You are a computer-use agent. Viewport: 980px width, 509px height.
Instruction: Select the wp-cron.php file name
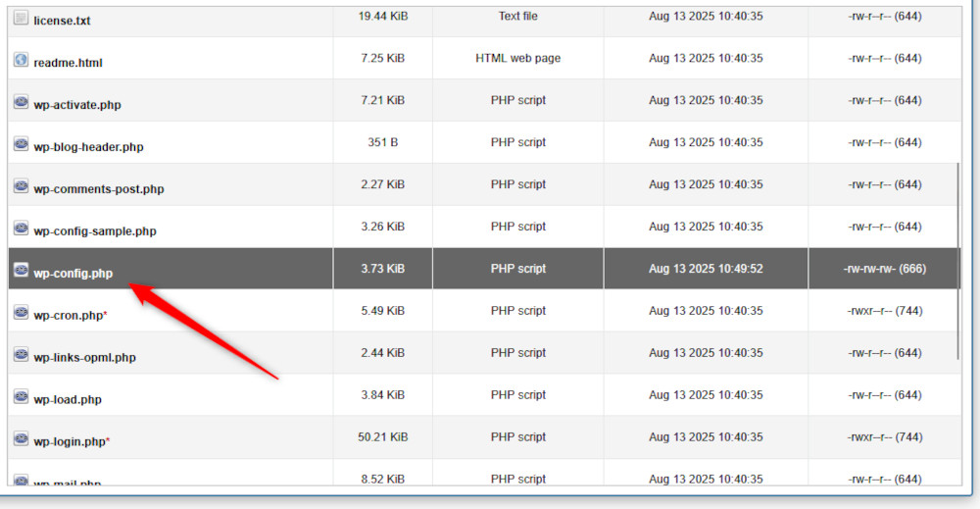pyautogui.click(x=69, y=315)
